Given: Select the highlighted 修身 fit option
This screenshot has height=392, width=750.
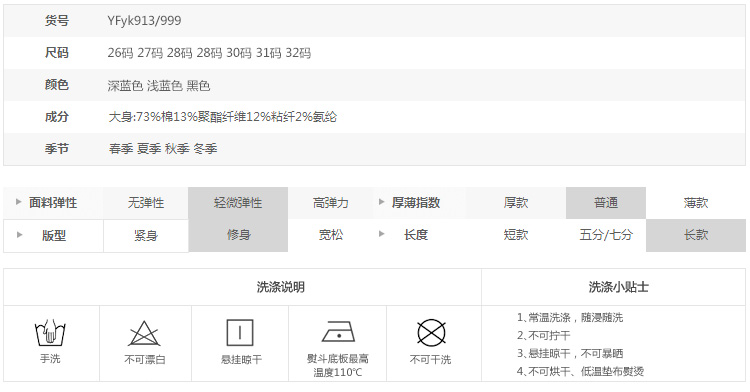Looking at the screenshot, I should tap(238, 235).
